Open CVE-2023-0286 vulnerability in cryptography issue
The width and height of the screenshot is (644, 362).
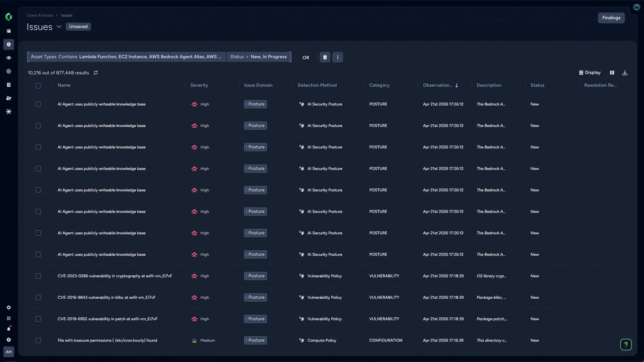(115, 276)
